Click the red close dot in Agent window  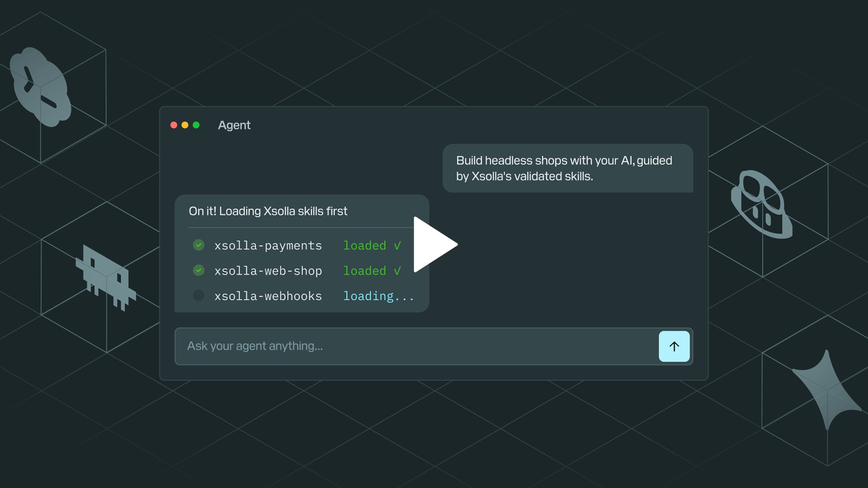[174, 125]
